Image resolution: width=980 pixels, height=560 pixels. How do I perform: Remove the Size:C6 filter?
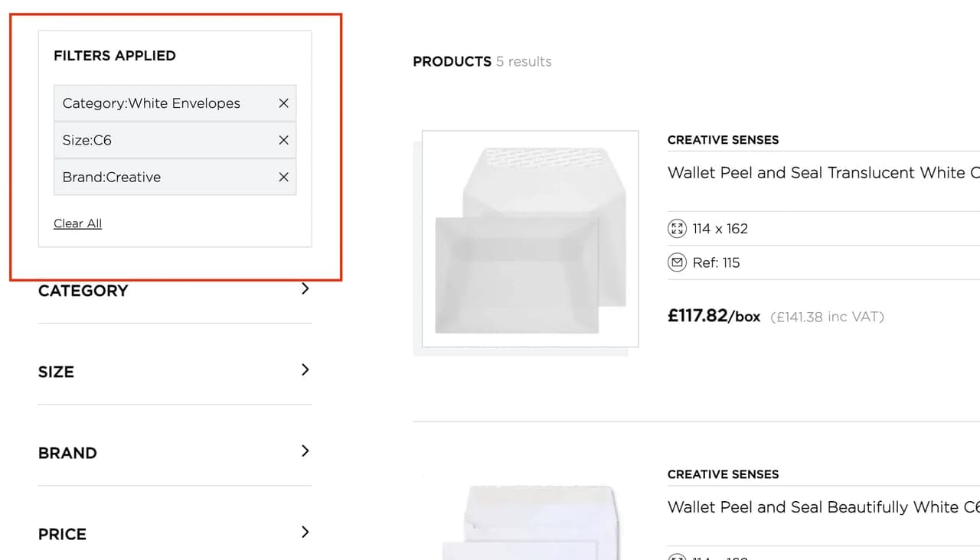(283, 140)
